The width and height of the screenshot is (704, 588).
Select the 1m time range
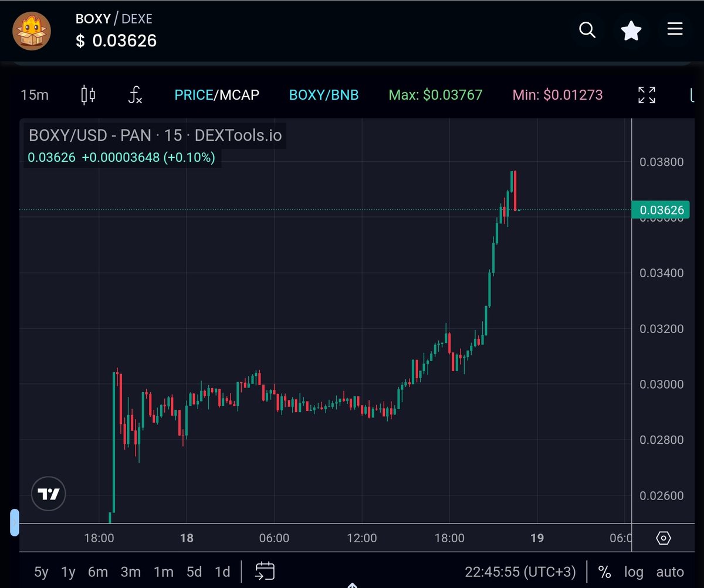click(164, 572)
